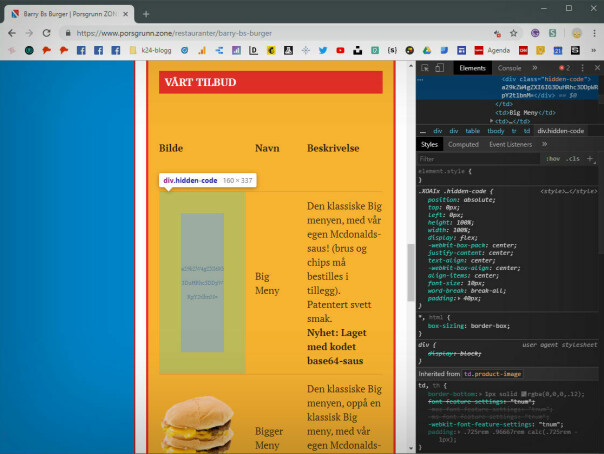This screenshot has width=604, height=454.
Task: Open the green S extension icon
Action: [x=552, y=33]
